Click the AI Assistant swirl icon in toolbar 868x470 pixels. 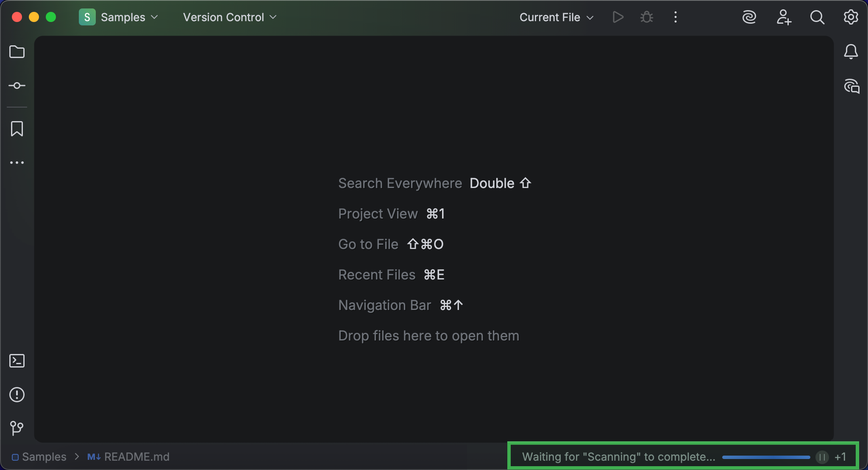[749, 17]
